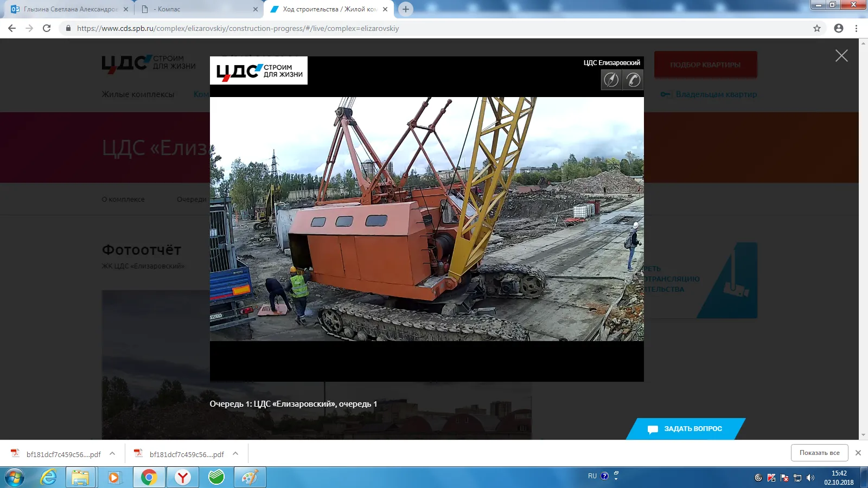Close the downloads bar
This screenshot has width=868, height=488.
(858, 453)
